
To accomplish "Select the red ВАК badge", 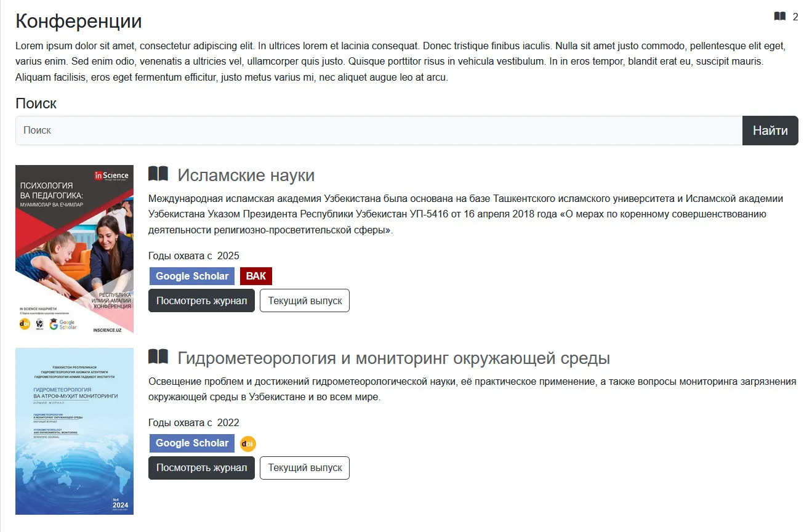I will coord(256,276).
